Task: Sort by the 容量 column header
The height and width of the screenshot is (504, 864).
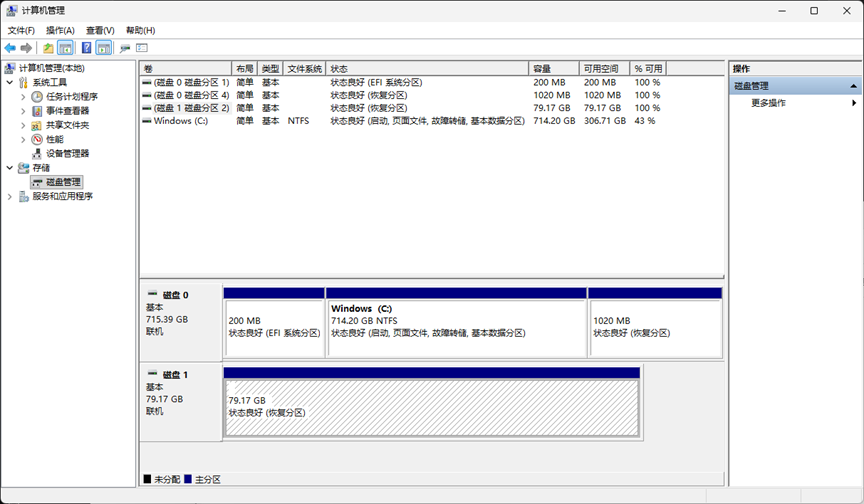Action: (x=554, y=69)
